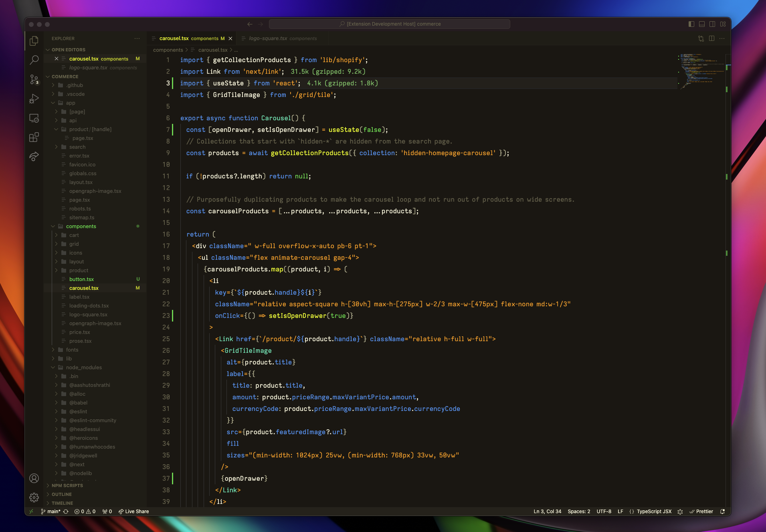Screen dimensions: 766x532
Task: Close the carousel.tsx editor tab
Action: 230,38
